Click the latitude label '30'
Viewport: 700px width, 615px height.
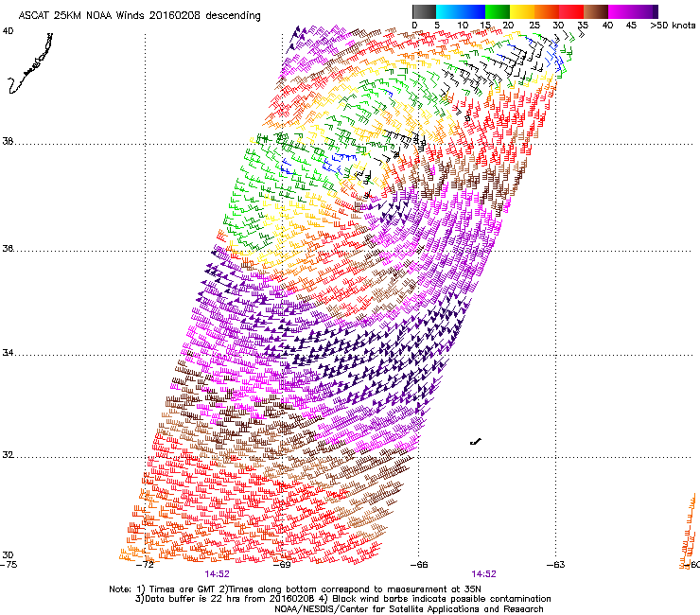8,554
